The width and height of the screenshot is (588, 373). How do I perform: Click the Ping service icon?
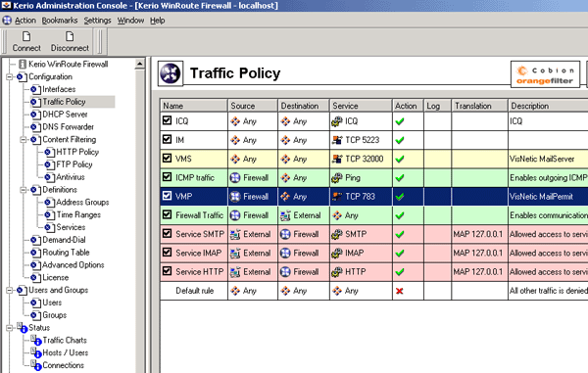(337, 178)
